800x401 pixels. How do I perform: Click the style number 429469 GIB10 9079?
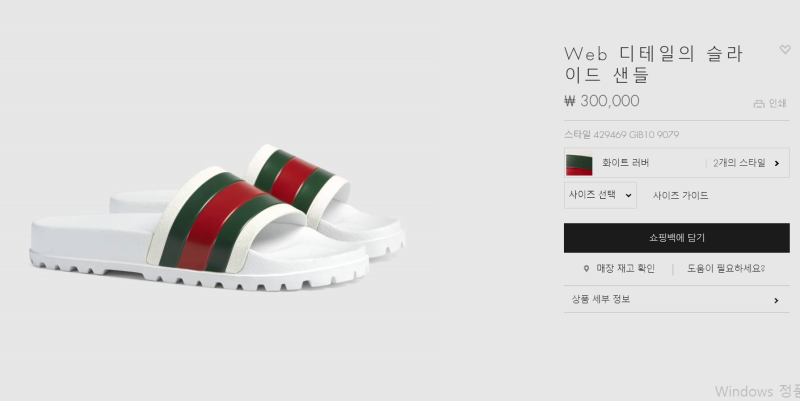pos(636,135)
